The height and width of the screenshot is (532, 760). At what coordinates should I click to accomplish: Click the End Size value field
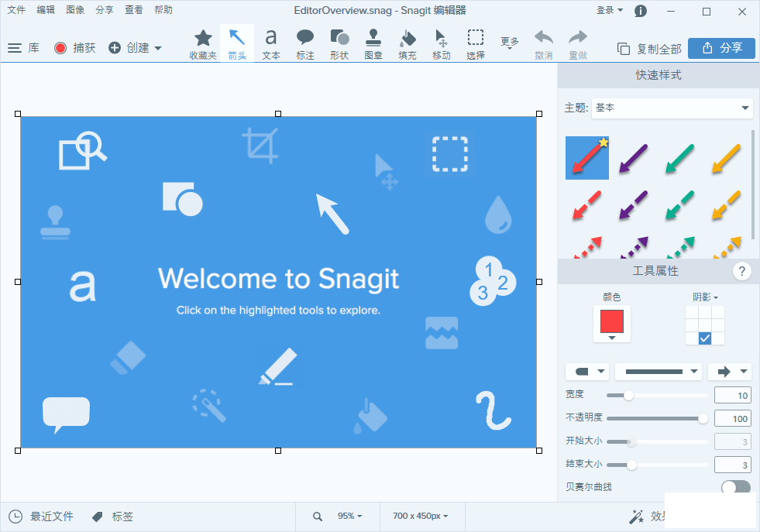click(733, 465)
